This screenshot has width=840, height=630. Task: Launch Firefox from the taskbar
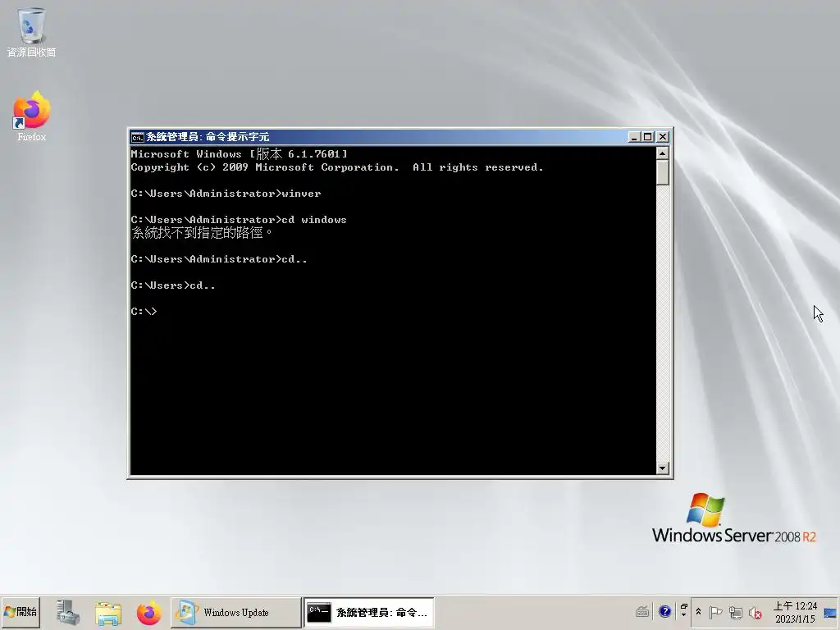pyautogui.click(x=148, y=612)
